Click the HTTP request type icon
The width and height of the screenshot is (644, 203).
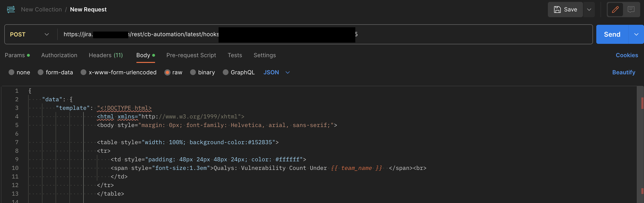coord(11,10)
